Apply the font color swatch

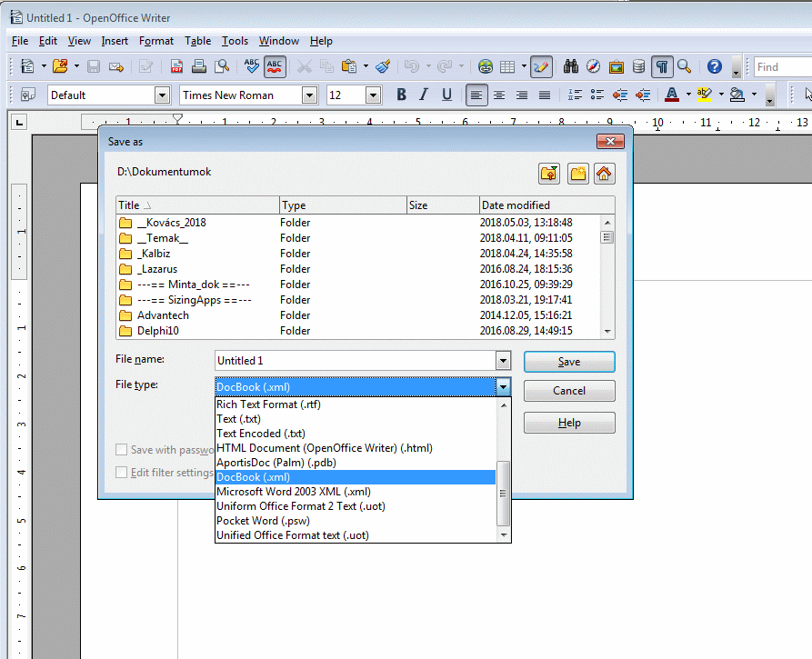point(672,95)
